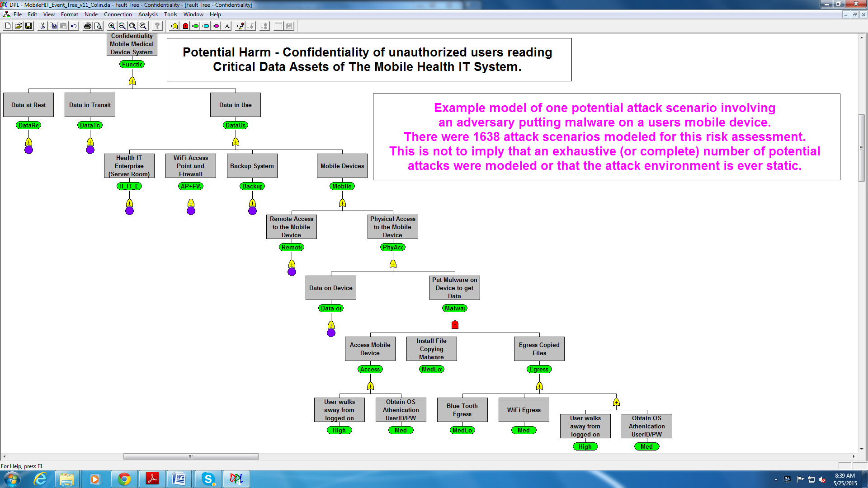Open Google Chrome from the taskbar

click(124, 479)
